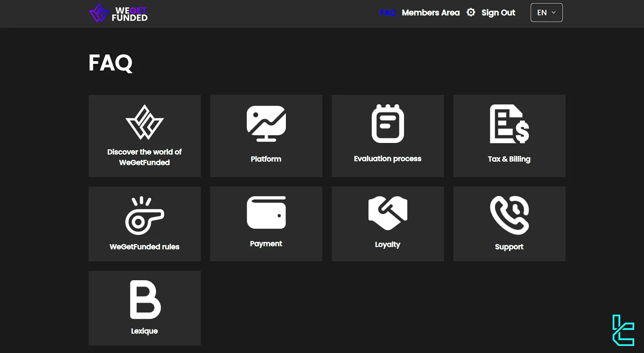Screen dimensions: 644x353
Task: Open the Tax & Billing label
Action: (x=509, y=159)
